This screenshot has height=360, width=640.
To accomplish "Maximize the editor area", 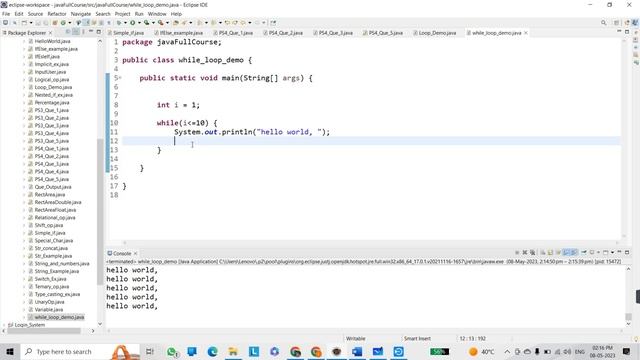I will pyautogui.click(x=627, y=32).
